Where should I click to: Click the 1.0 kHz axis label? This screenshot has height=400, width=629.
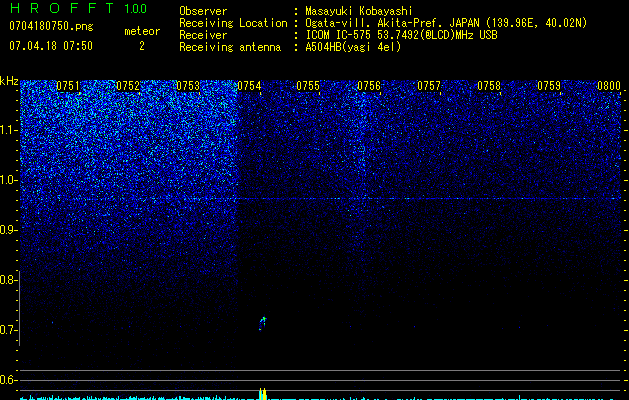click(9, 180)
